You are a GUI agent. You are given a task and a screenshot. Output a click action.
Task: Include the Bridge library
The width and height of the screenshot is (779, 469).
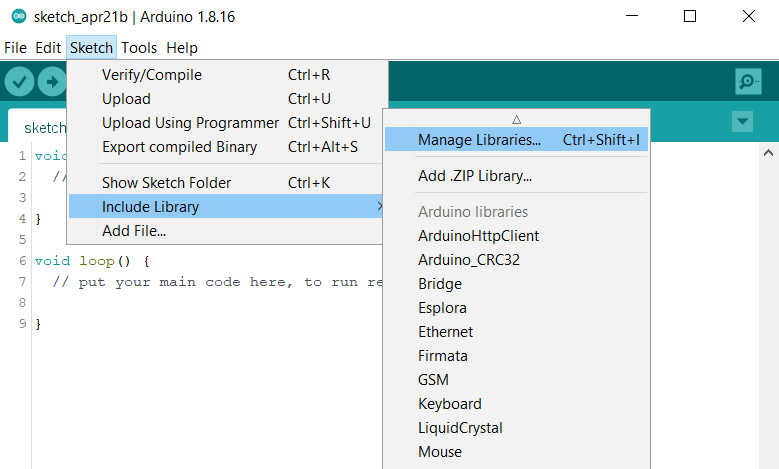[516, 284]
